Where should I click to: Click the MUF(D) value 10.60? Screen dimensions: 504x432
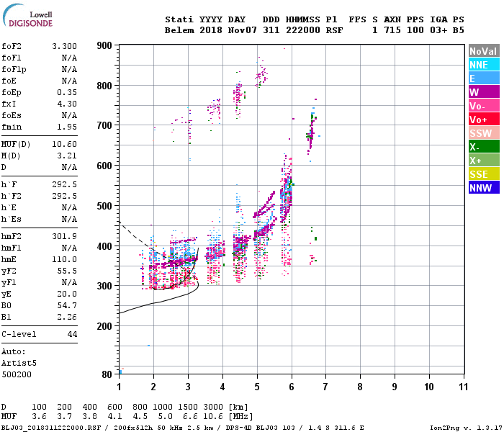[x=65, y=144]
